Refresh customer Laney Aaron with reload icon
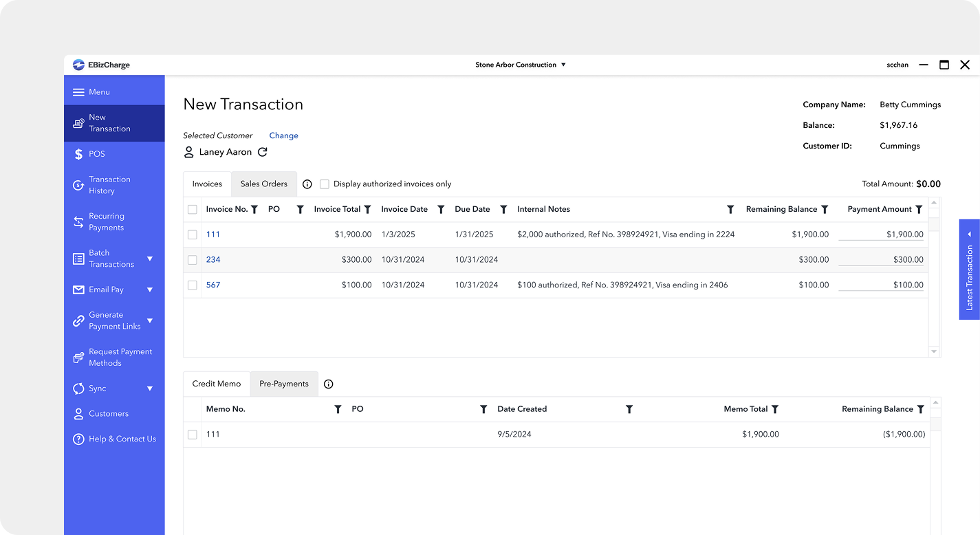 tap(262, 152)
